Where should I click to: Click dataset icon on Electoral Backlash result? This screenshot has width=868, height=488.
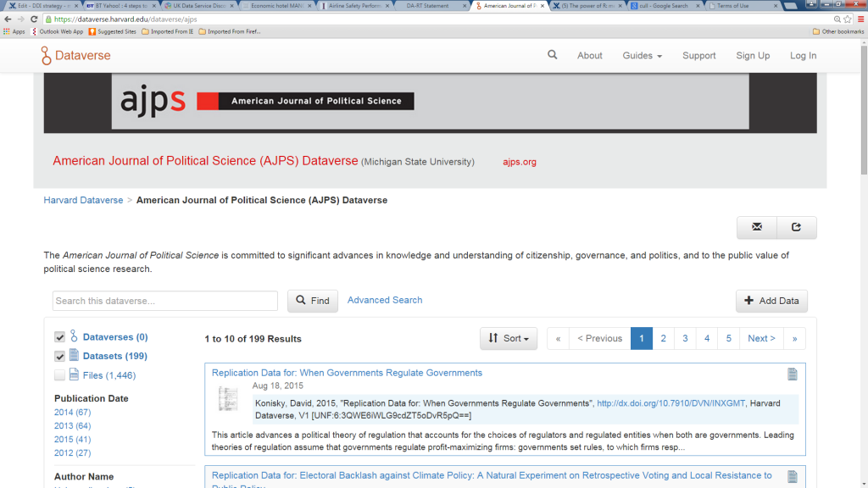(x=793, y=476)
